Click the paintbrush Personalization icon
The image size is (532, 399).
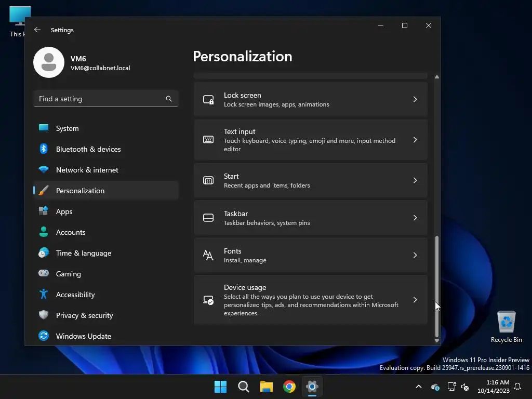pos(44,191)
